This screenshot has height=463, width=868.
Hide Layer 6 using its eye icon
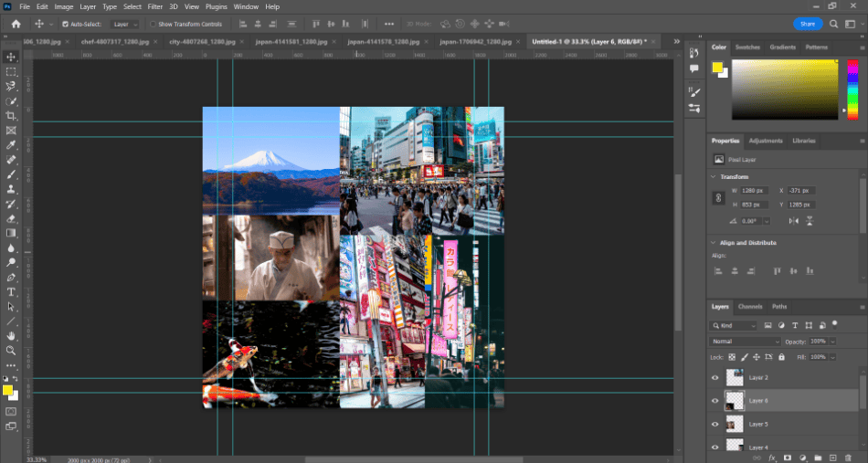pos(715,401)
